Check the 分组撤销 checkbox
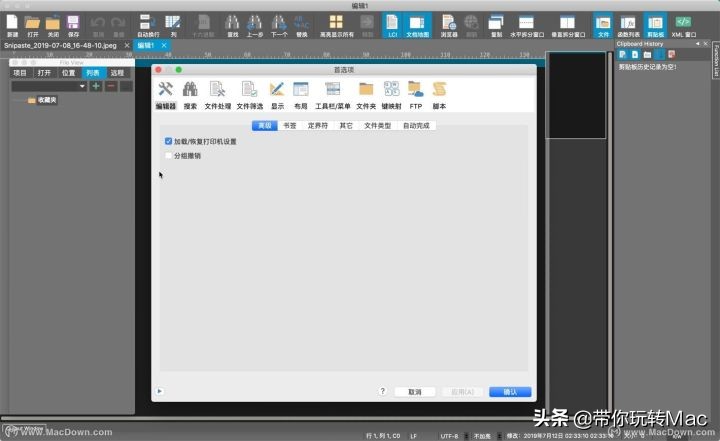720x441 pixels. pyautogui.click(x=169, y=156)
